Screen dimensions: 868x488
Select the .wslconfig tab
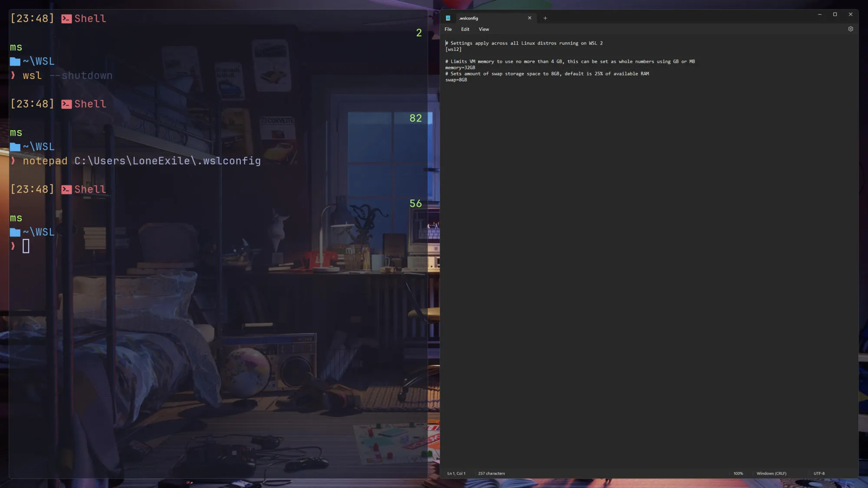point(486,18)
